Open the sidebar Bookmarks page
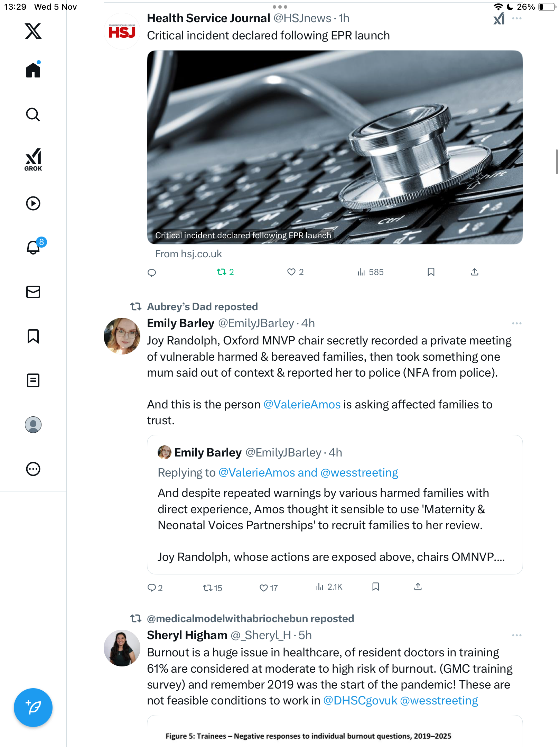The width and height of the screenshot is (560, 747). pyautogui.click(x=33, y=336)
